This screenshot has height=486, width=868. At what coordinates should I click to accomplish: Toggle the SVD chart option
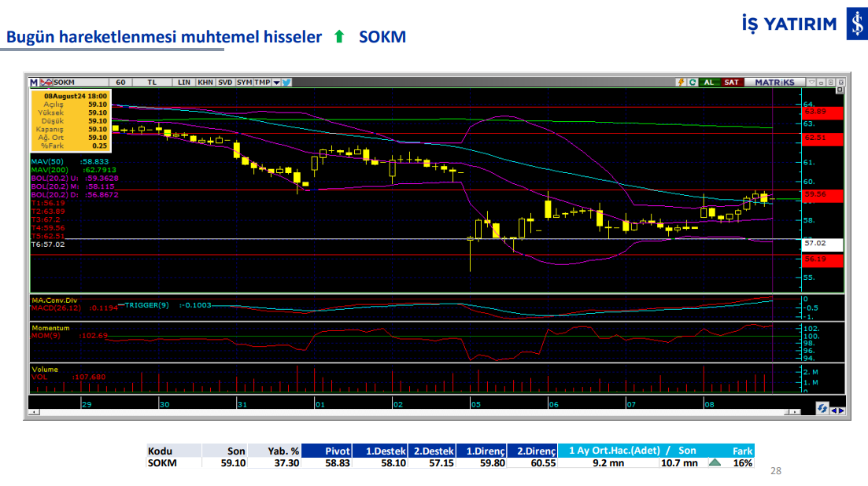(225, 82)
